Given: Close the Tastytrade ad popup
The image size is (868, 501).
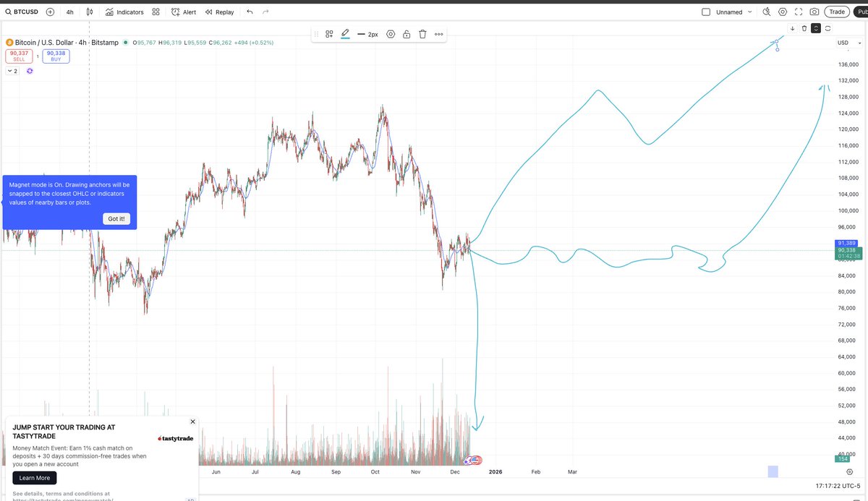Looking at the screenshot, I should click(x=192, y=421).
